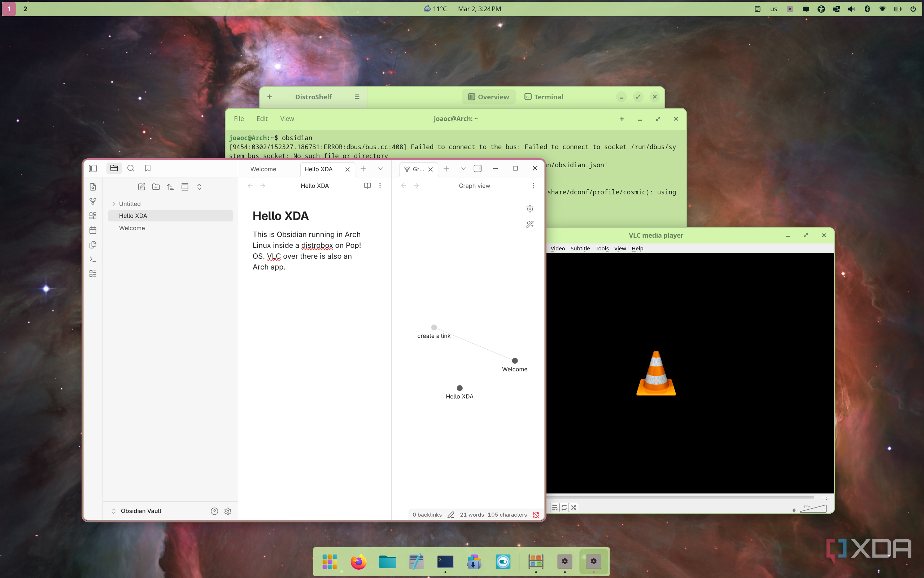Image resolution: width=924 pixels, height=578 pixels.
Task: Click the quick switcher ribbon icon
Action: (x=93, y=187)
